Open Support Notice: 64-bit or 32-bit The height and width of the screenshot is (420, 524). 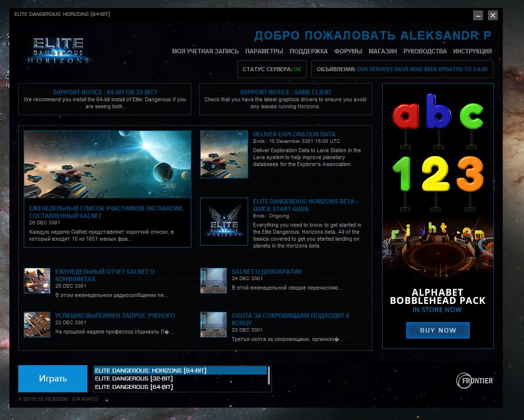tap(105, 92)
